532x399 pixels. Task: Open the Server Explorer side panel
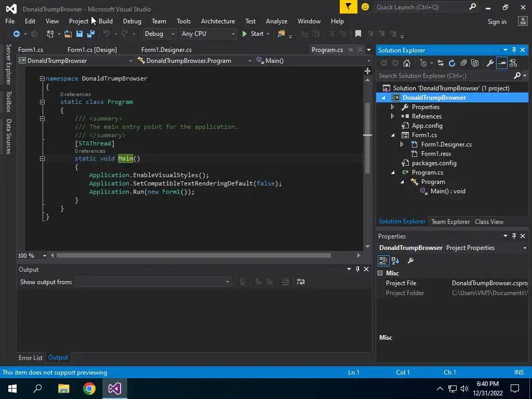click(8, 64)
